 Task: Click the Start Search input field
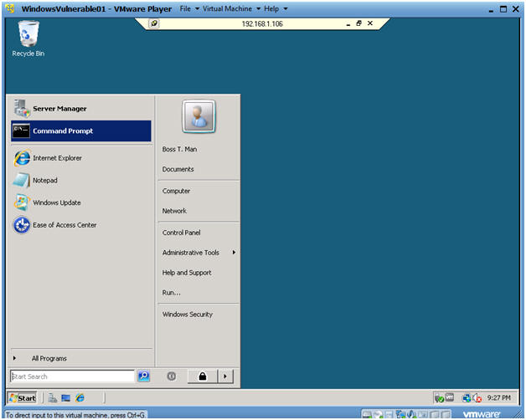point(72,376)
